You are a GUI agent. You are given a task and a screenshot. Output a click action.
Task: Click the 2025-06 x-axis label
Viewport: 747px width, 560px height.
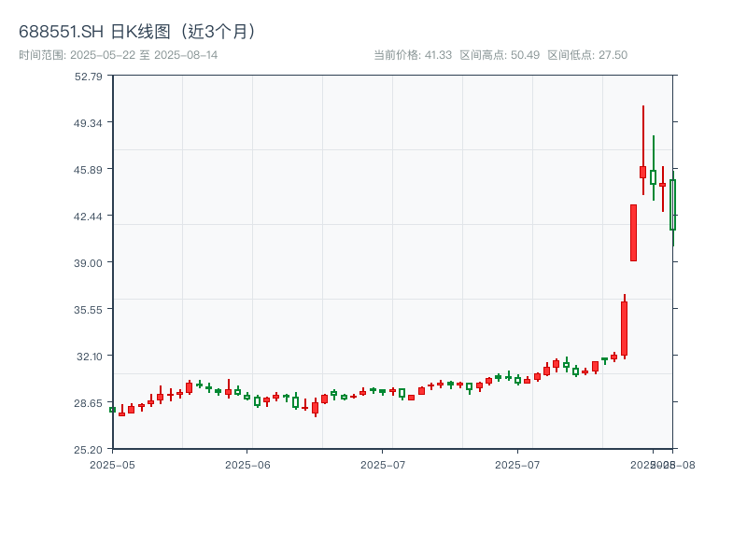[247, 465]
